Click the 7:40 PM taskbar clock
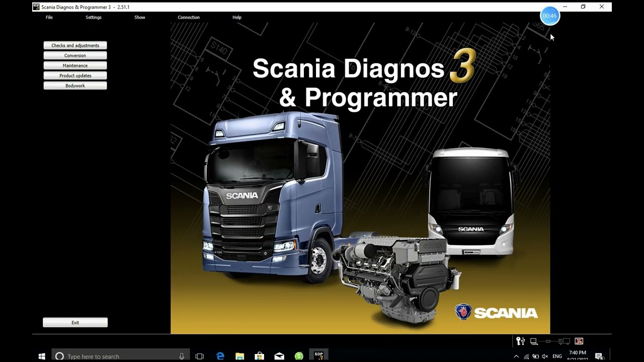This screenshot has height=362, width=644. click(x=577, y=356)
